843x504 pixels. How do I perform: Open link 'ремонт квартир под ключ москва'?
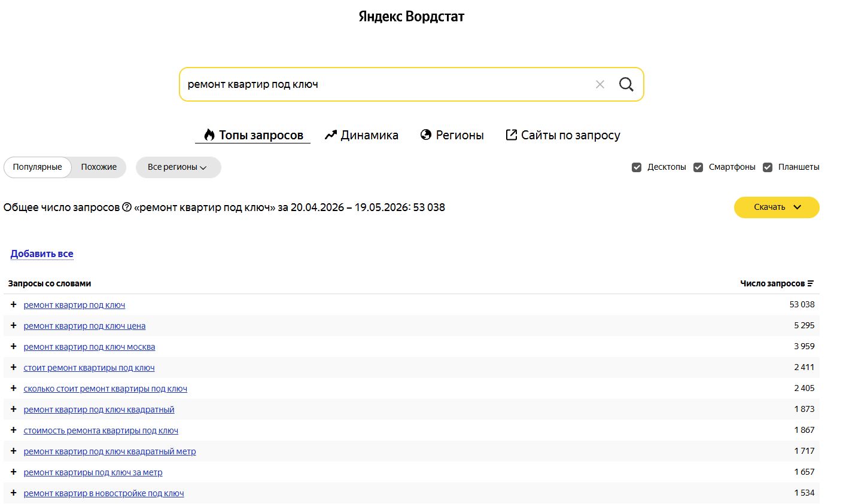coord(89,347)
